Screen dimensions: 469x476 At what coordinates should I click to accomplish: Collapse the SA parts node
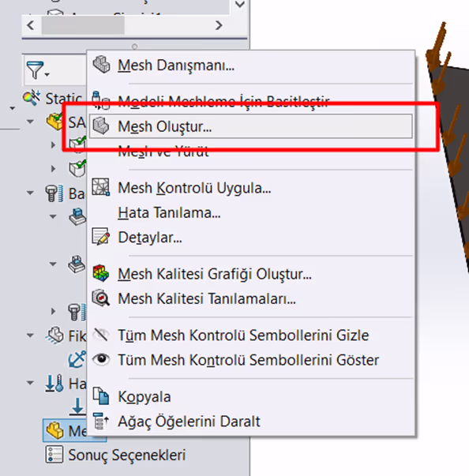click(x=30, y=122)
